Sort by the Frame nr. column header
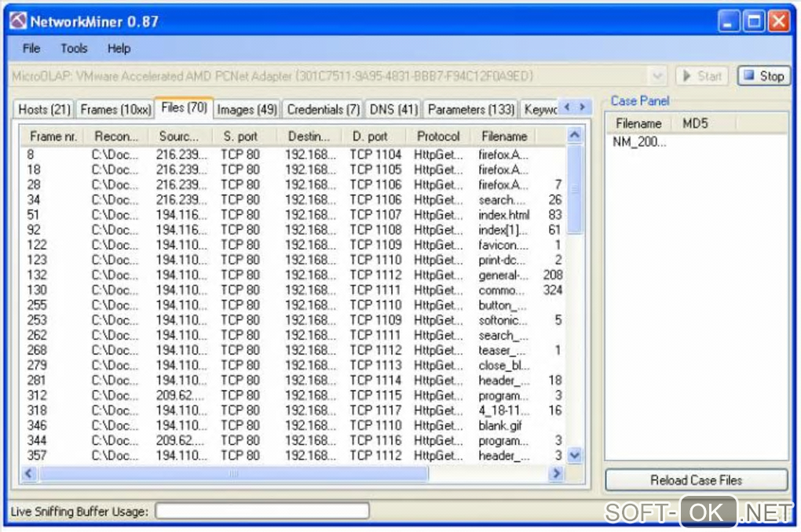The image size is (801, 532). (x=53, y=137)
